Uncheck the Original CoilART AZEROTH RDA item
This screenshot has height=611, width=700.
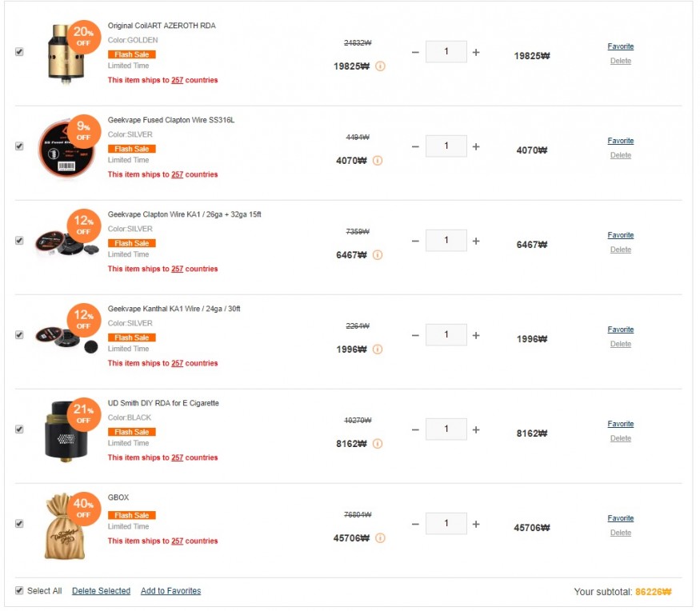[x=19, y=52]
